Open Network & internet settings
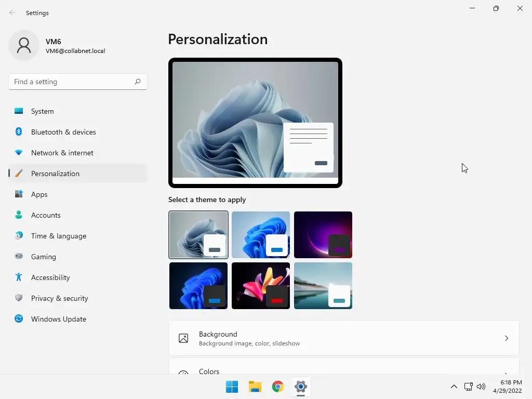 coord(78,153)
